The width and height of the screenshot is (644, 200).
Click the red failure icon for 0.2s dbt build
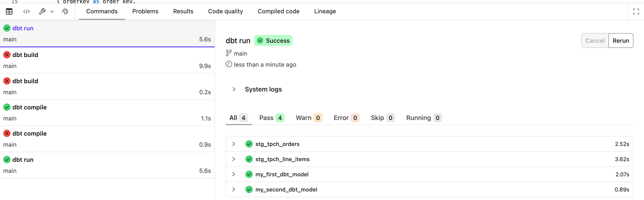pyautogui.click(x=7, y=81)
